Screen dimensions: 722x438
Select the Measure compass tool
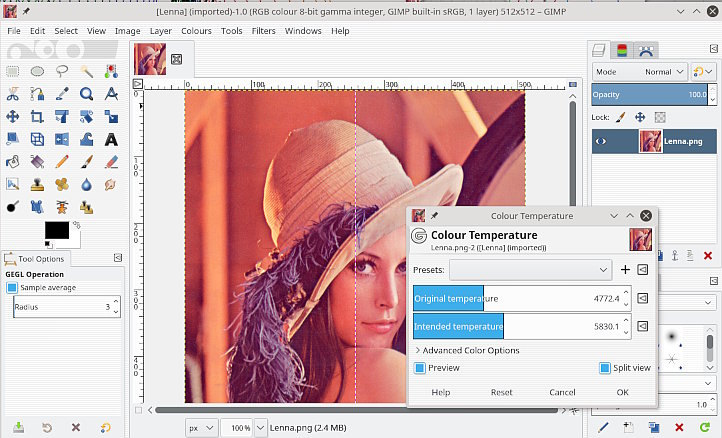pyautogui.click(x=111, y=94)
